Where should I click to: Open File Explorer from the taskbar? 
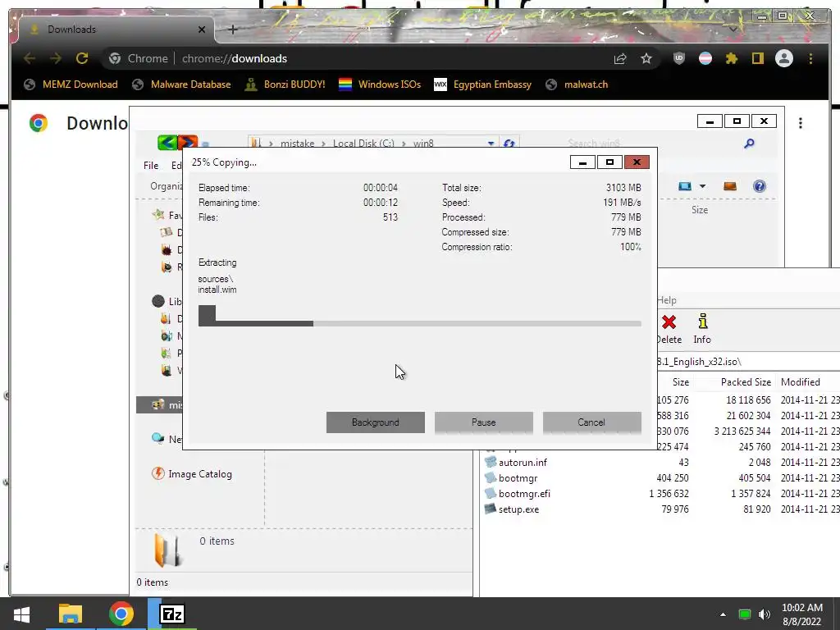[x=71, y=614]
